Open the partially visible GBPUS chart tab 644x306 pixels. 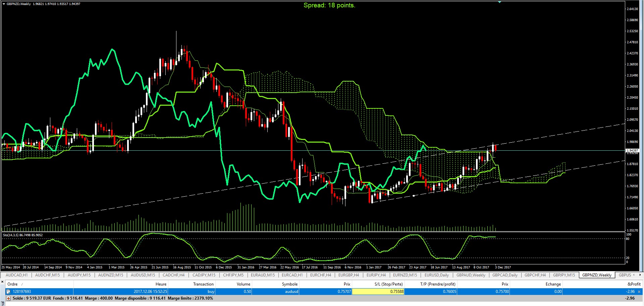click(x=625, y=275)
